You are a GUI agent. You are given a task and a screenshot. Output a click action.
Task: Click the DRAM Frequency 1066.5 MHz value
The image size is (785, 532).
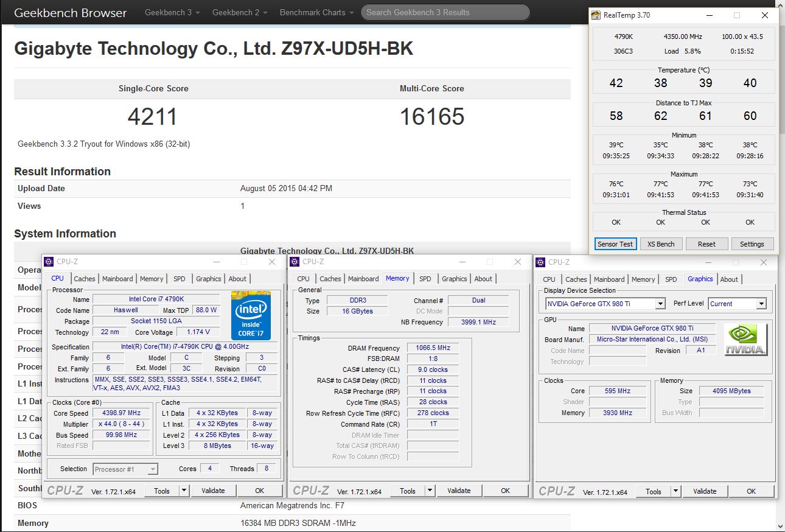[x=434, y=348]
